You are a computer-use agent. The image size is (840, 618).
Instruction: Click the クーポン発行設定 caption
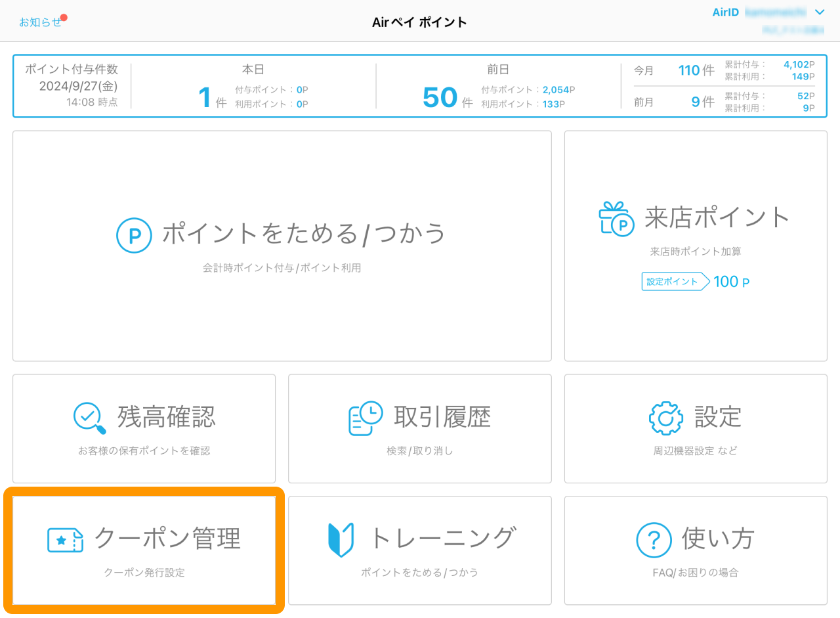(144, 573)
